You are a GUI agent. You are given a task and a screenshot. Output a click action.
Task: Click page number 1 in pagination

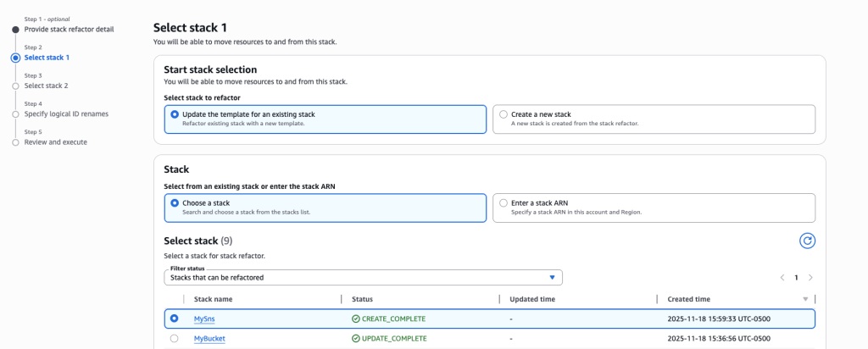pyautogui.click(x=797, y=278)
